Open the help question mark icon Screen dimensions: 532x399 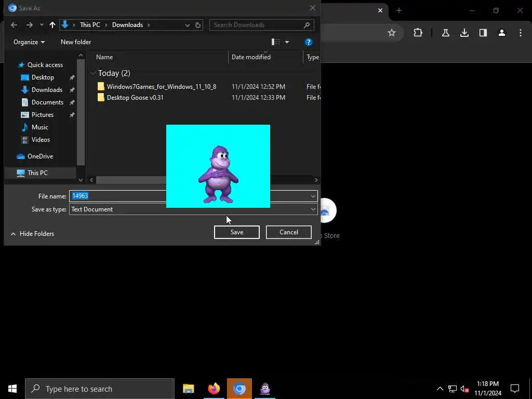(309, 42)
